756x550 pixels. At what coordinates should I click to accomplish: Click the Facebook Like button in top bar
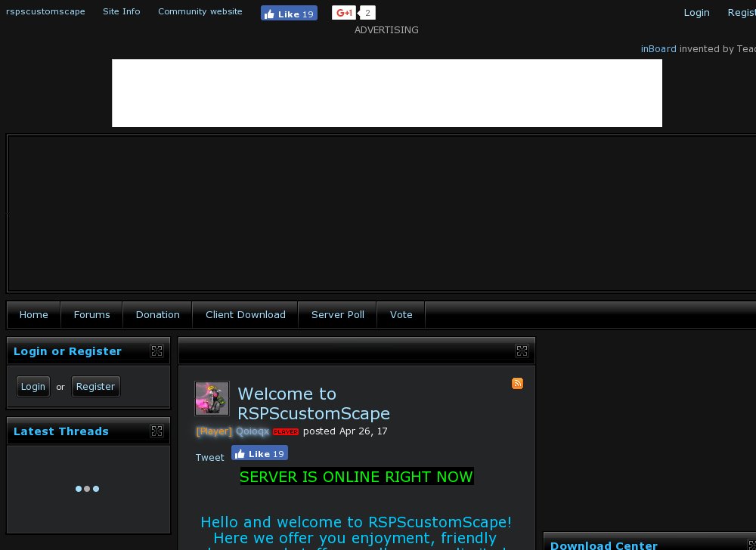click(289, 14)
